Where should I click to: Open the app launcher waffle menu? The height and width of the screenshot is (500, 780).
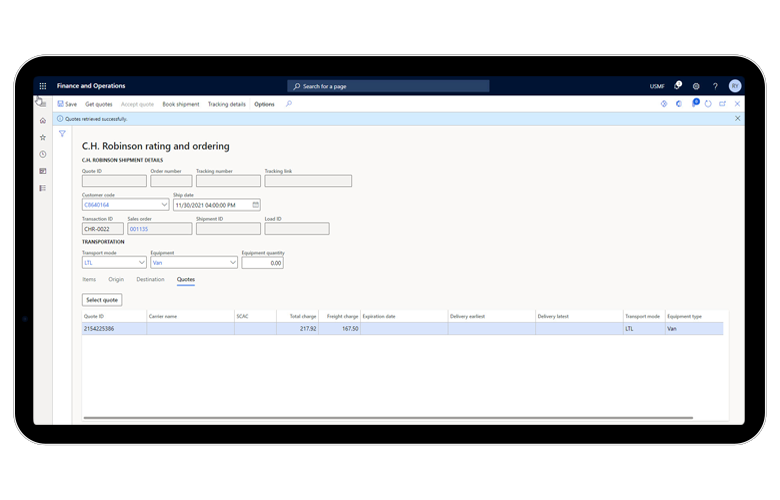click(x=43, y=86)
